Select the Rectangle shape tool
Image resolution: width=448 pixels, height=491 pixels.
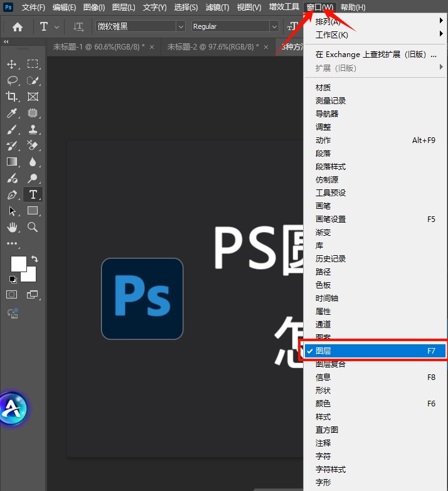click(x=33, y=211)
